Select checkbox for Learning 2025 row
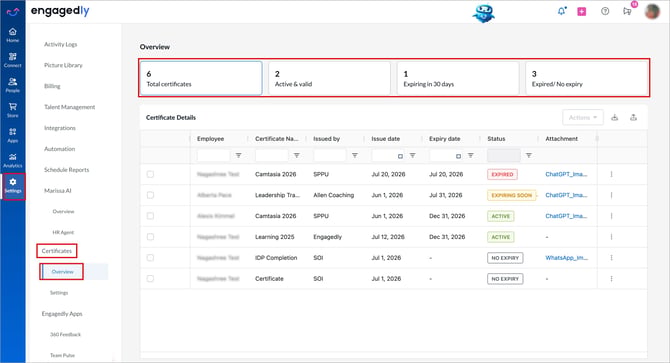 [150, 237]
